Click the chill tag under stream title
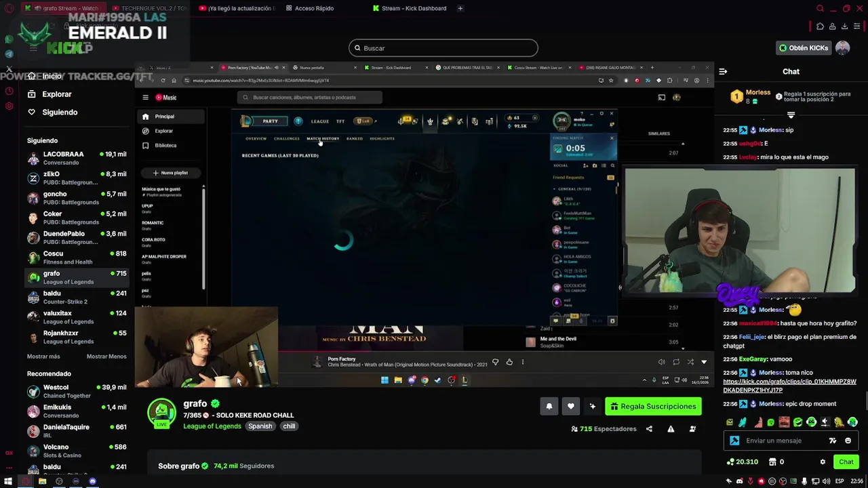The width and height of the screenshot is (868, 488). (289, 426)
